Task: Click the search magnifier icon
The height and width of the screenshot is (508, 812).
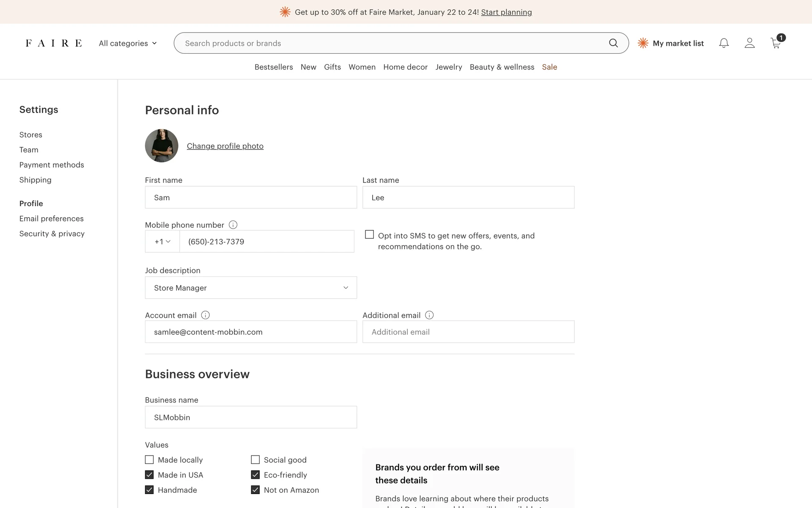Action: [613, 43]
